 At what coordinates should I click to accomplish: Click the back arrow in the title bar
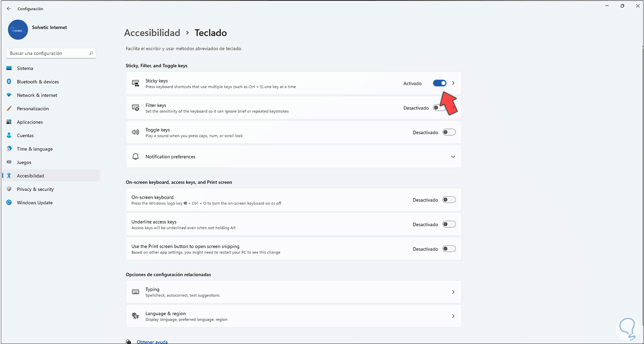click(x=9, y=9)
